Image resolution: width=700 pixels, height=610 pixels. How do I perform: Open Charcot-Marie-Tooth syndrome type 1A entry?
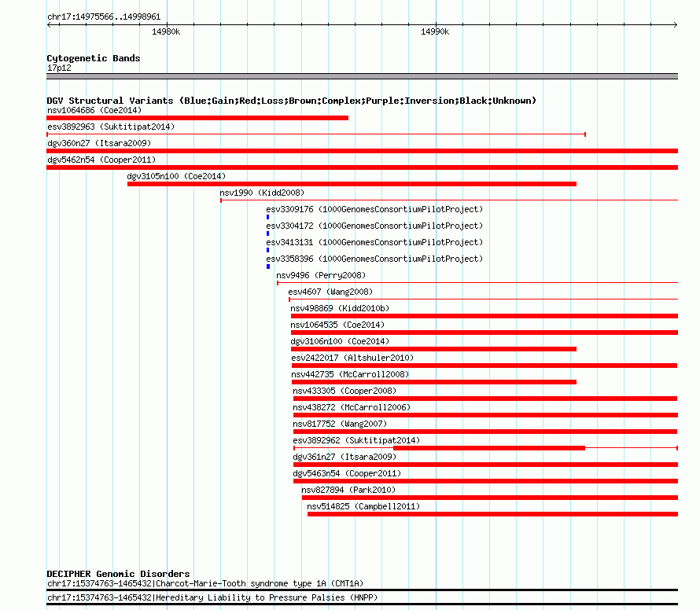click(205, 584)
